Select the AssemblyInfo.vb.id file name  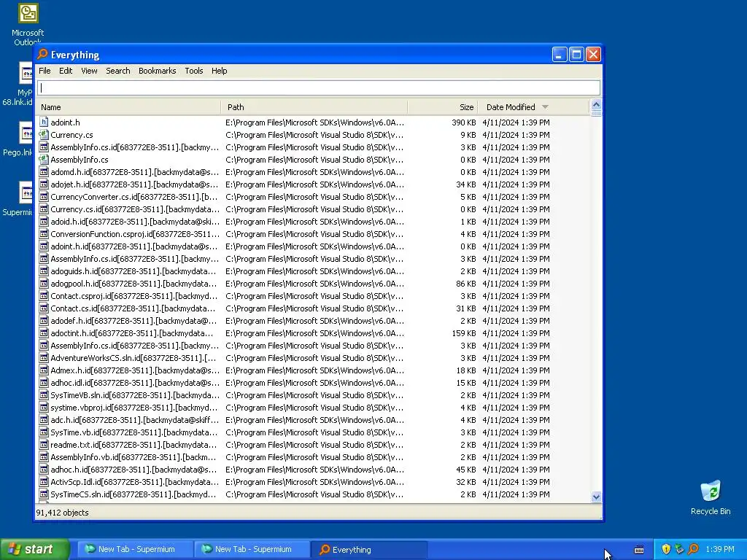pos(134,457)
